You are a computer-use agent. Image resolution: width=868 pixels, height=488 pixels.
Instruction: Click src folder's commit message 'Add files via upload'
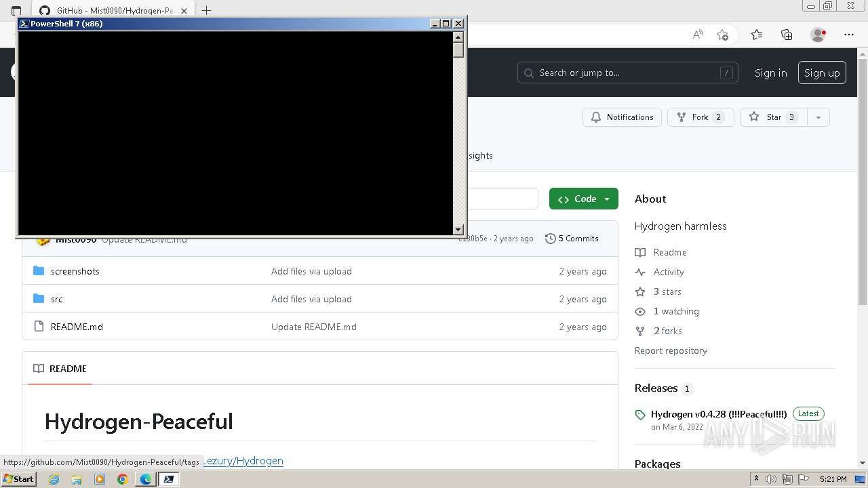coord(311,299)
